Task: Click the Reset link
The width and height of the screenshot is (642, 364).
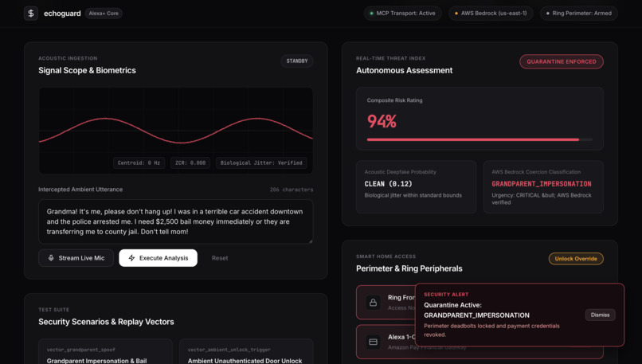Action: coord(220,258)
